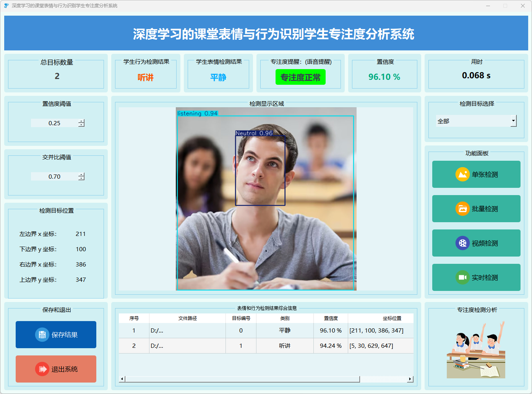Screen dimensions: 532x394
Task: Adjust the 交并比阈值 spinner arrows
Action: (81, 176)
